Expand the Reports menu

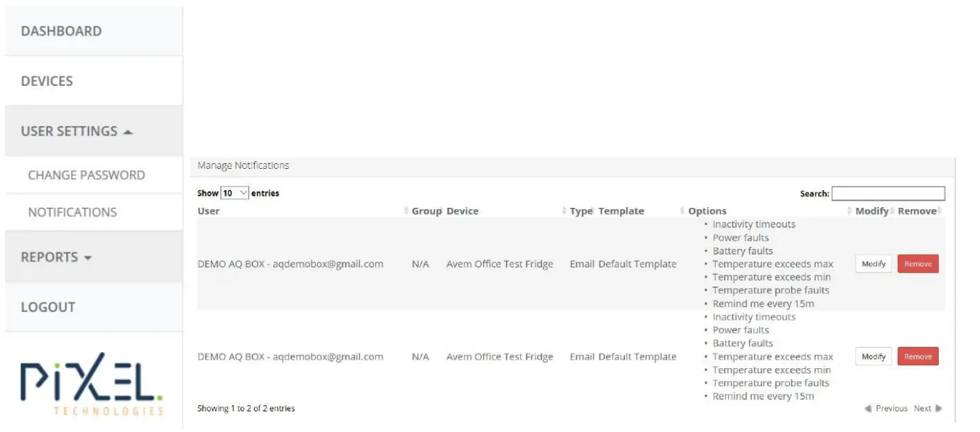click(x=56, y=257)
